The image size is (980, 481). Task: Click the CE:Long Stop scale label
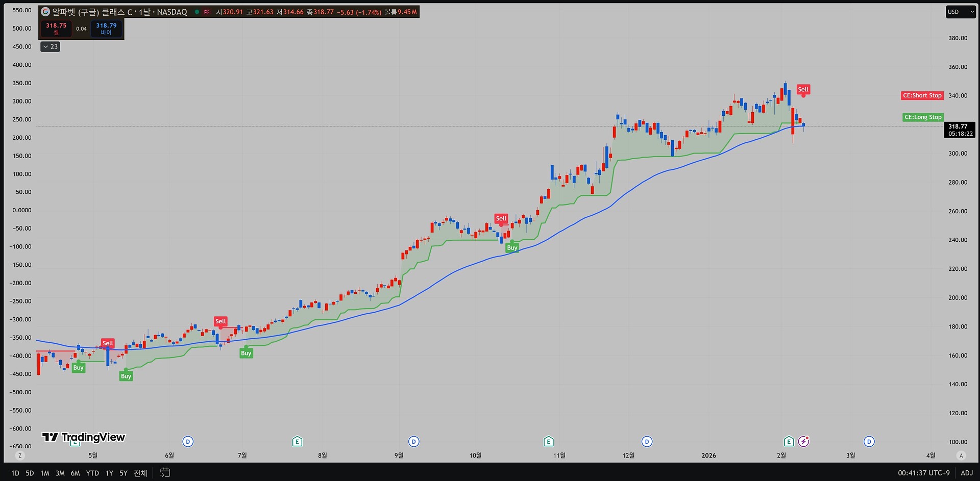tap(923, 117)
